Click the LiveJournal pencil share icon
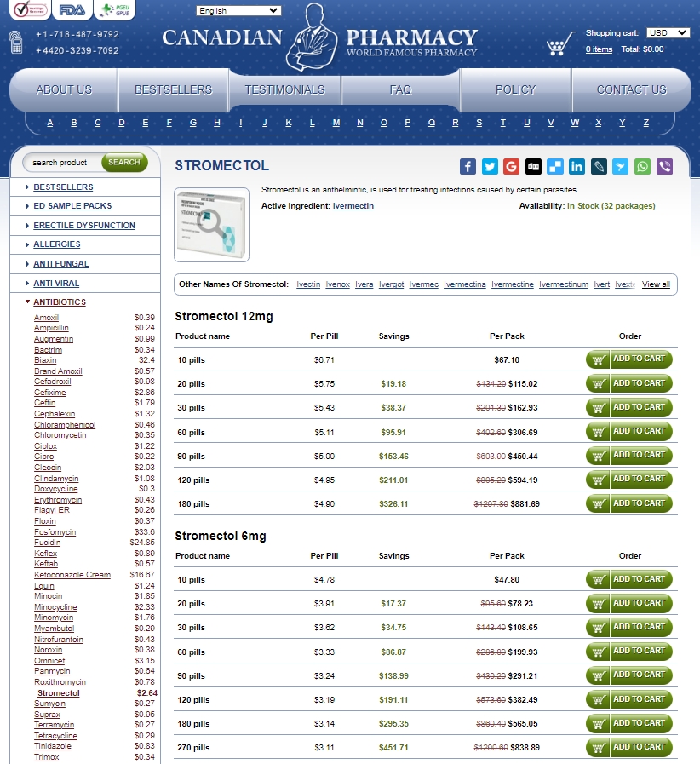The width and height of the screenshot is (700, 764). 599,167
